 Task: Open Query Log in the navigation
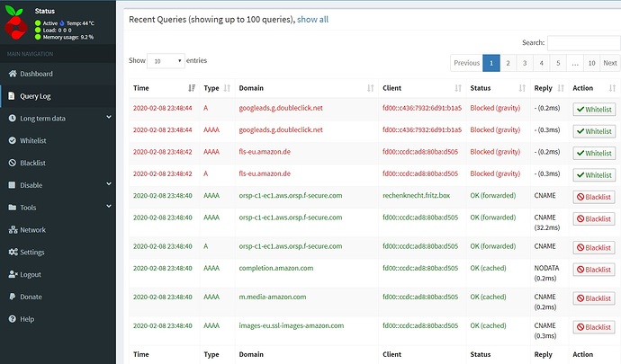pyautogui.click(x=36, y=96)
